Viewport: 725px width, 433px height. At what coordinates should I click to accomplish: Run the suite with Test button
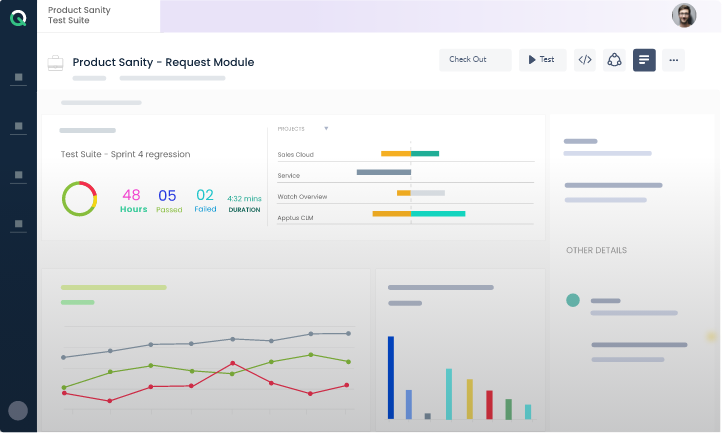click(542, 60)
